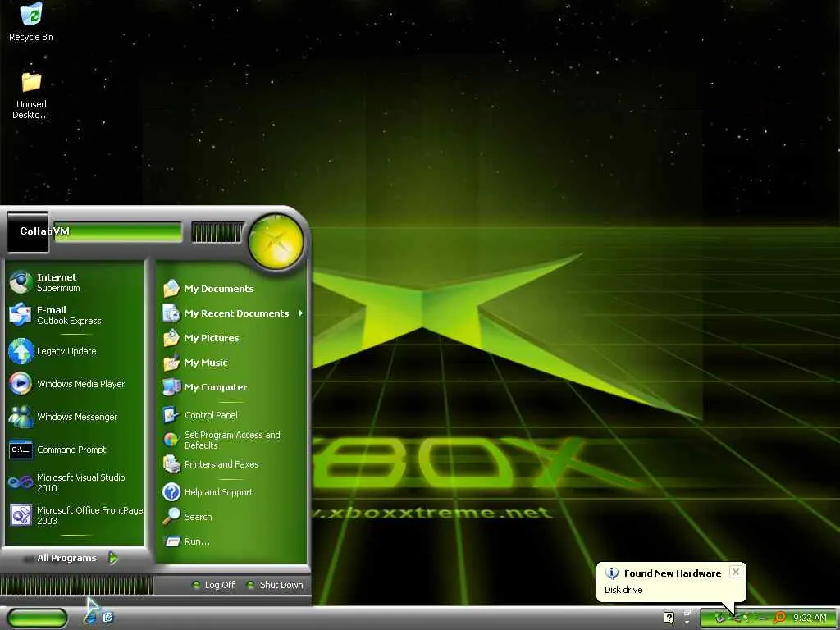Image resolution: width=840 pixels, height=630 pixels.
Task: Open the language bar options dropdown arrow
Action: point(687,623)
